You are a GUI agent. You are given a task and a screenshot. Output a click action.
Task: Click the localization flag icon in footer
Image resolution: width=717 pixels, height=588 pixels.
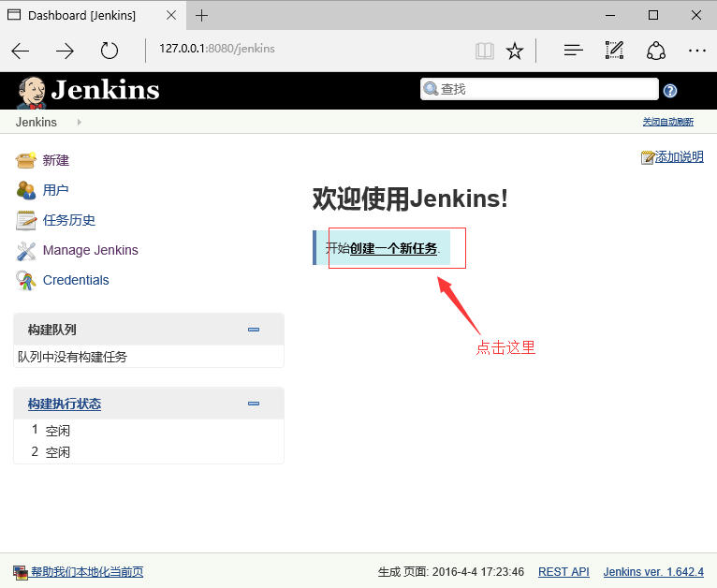coord(20,572)
